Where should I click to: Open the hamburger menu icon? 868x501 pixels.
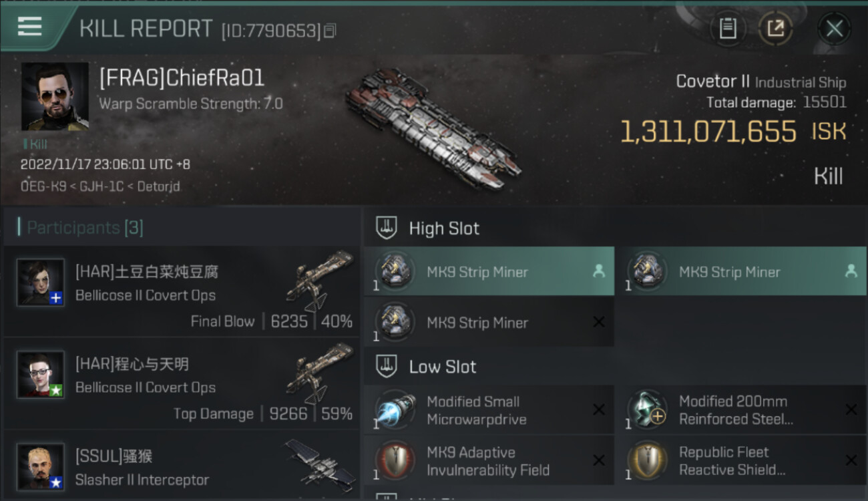[x=29, y=26]
